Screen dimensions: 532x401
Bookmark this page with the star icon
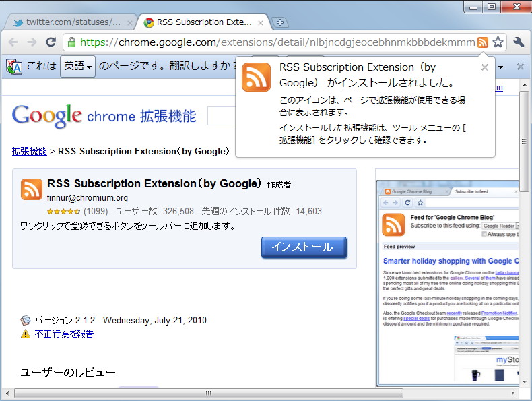pos(498,42)
